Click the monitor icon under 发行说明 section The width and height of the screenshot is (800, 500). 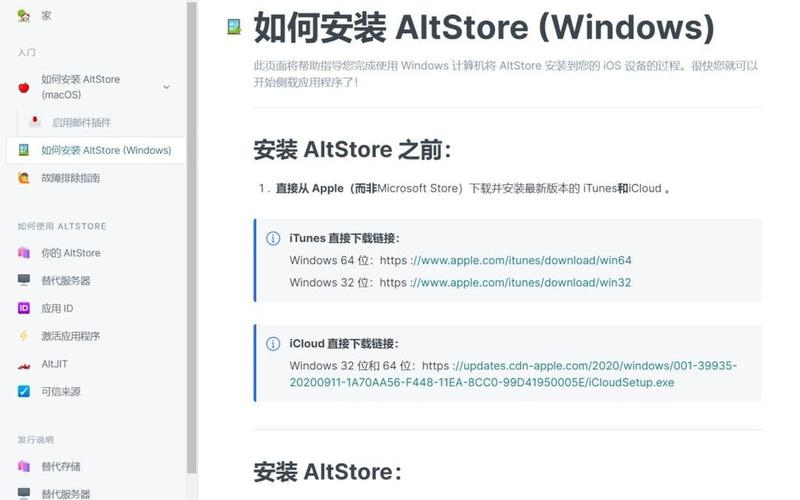[x=23, y=493]
